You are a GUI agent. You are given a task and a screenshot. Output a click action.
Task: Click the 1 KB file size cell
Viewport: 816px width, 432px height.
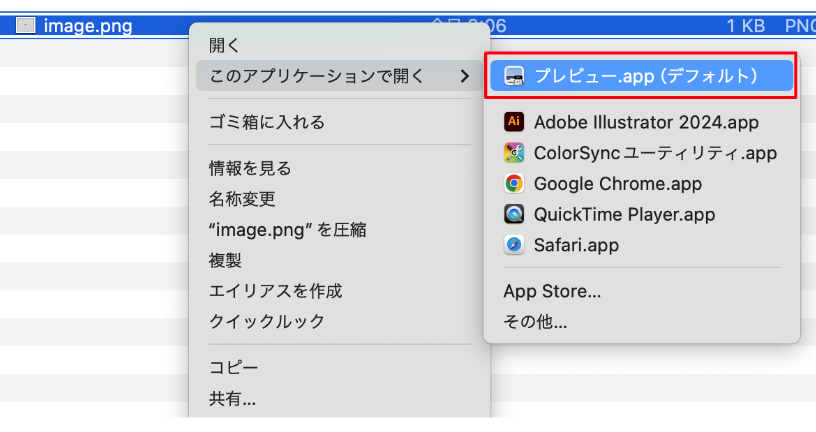point(745,26)
